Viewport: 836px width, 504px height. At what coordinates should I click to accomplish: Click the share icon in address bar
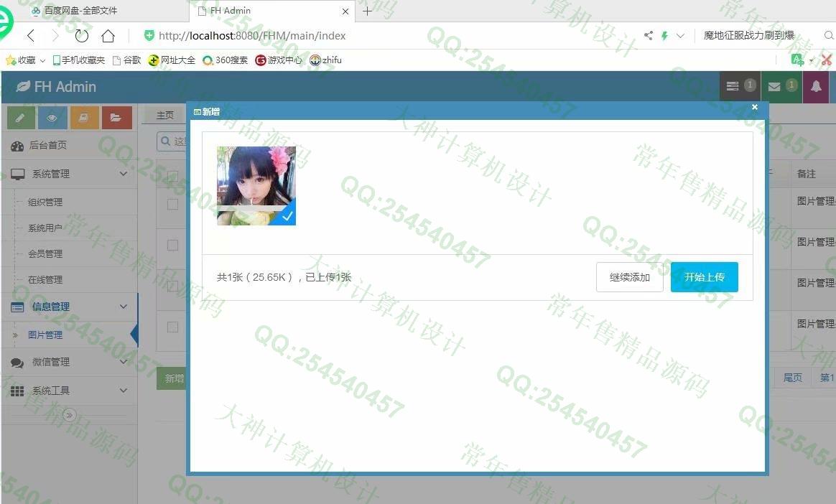pyautogui.click(x=649, y=36)
